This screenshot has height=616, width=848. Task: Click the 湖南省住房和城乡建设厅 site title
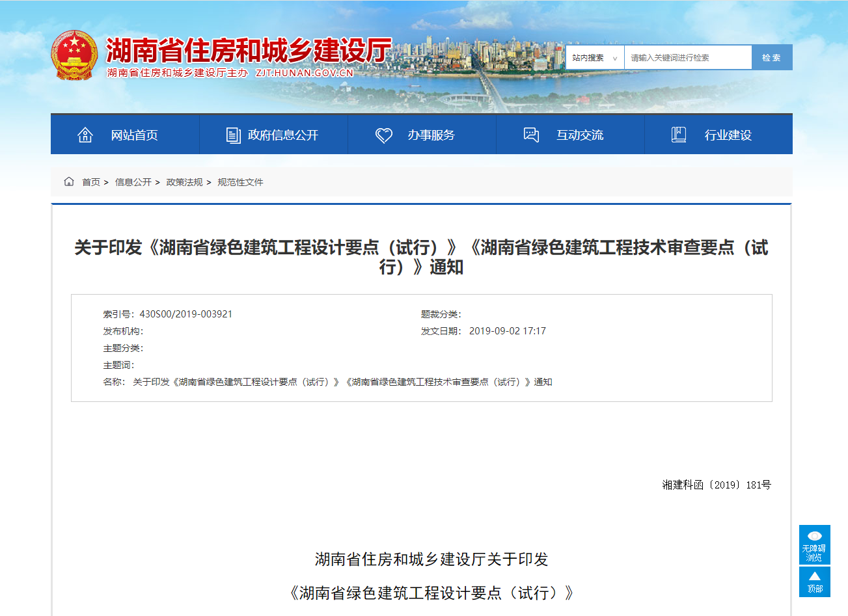pos(249,50)
